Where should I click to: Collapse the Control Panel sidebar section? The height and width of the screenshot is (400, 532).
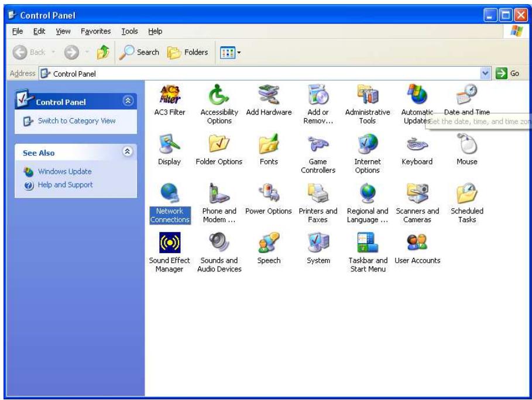pos(128,101)
